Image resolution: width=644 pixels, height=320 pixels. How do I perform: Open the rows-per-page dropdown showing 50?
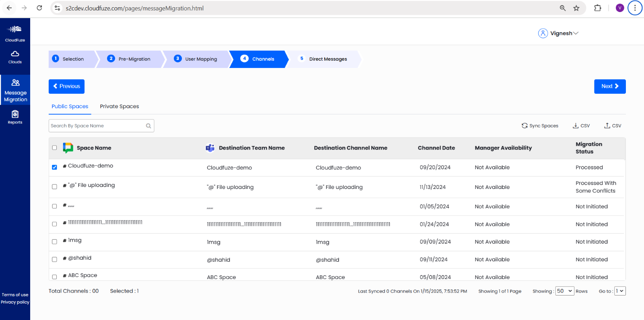pos(564,291)
